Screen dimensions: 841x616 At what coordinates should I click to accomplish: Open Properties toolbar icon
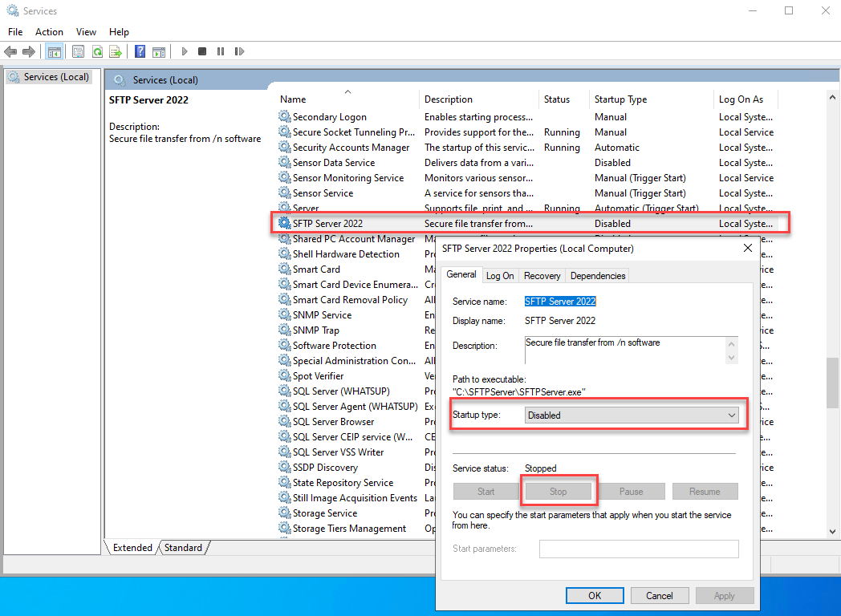point(79,51)
